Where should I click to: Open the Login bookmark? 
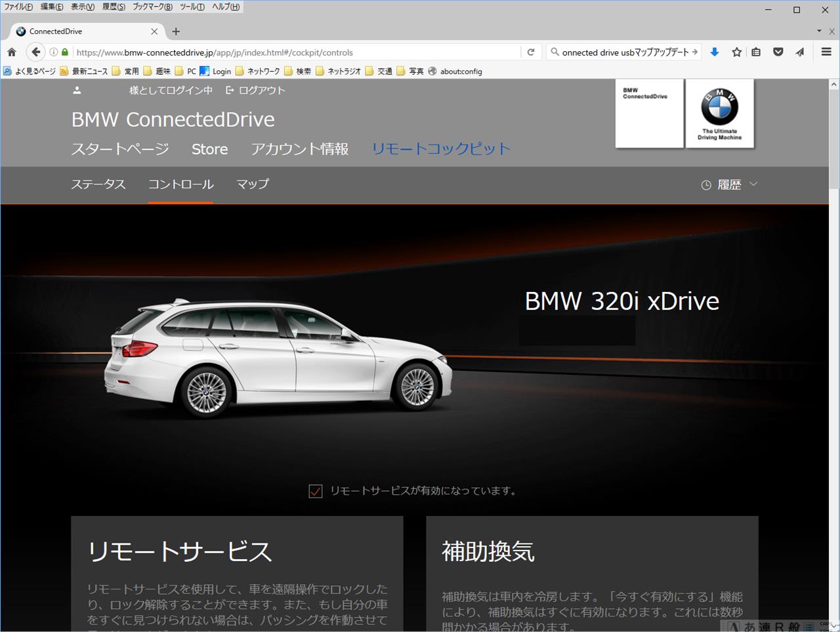click(x=216, y=71)
